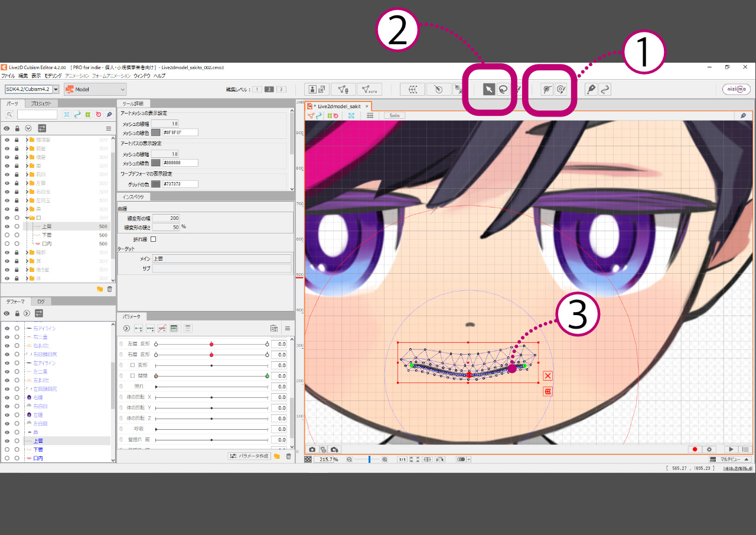Toggle visibility of 右瞳 in deformer list
The image size is (756, 535).
[7, 397]
